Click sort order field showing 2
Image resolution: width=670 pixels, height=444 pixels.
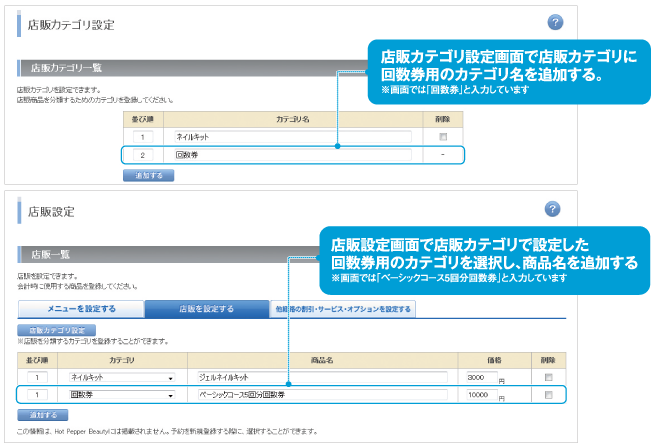(x=143, y=155)
